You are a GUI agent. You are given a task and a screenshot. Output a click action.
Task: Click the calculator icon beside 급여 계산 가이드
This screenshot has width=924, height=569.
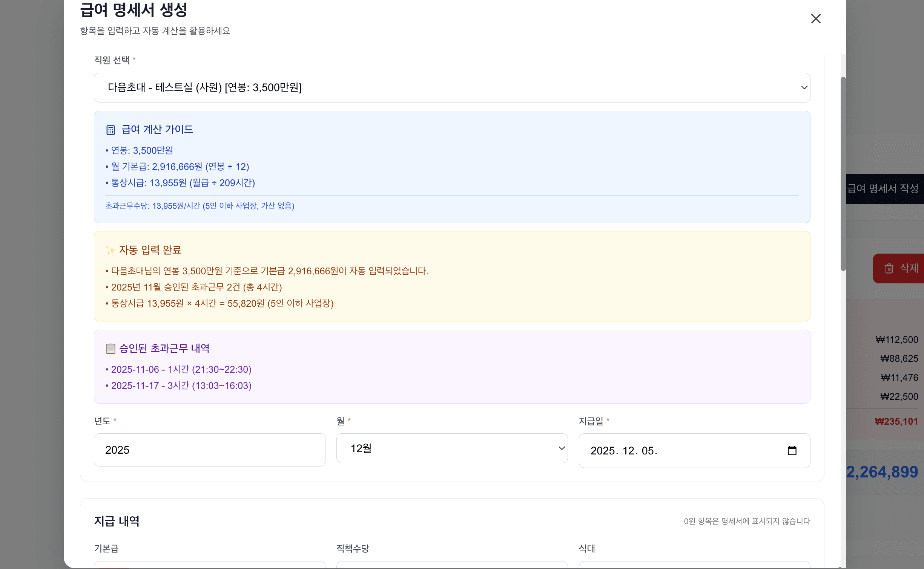[x=110, y=130]
